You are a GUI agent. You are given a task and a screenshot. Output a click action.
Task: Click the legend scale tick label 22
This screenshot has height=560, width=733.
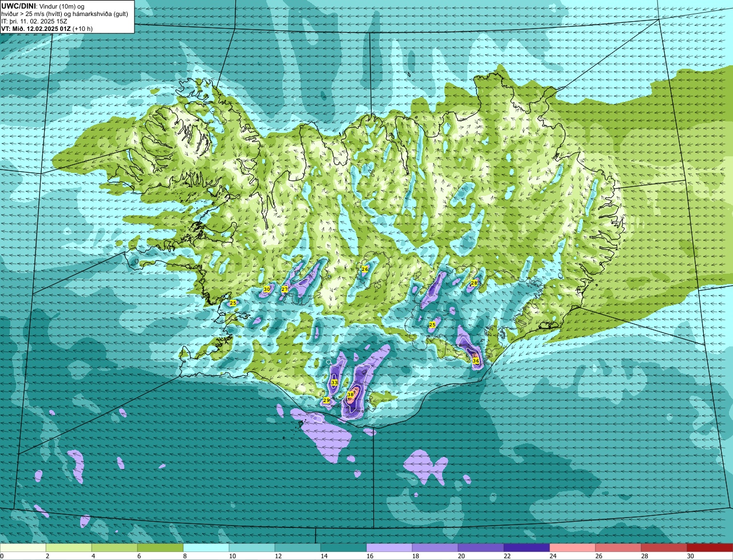click(507, 556)
